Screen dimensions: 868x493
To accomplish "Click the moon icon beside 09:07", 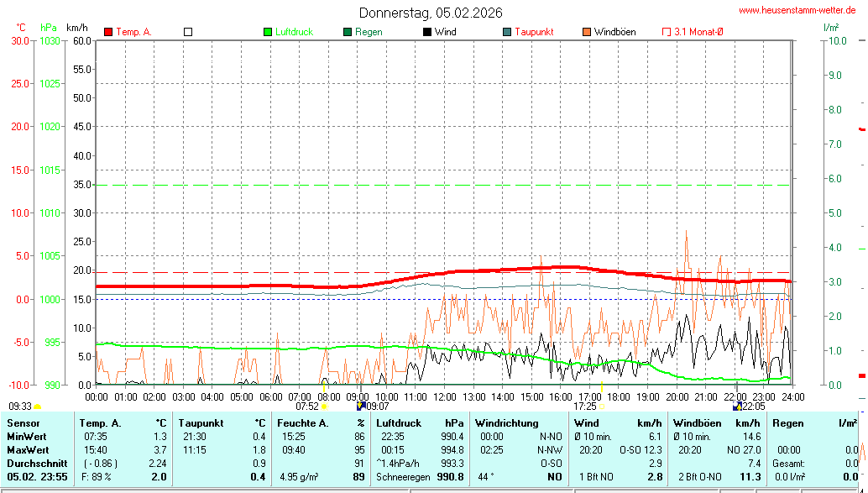I will (x=361, y=406).
